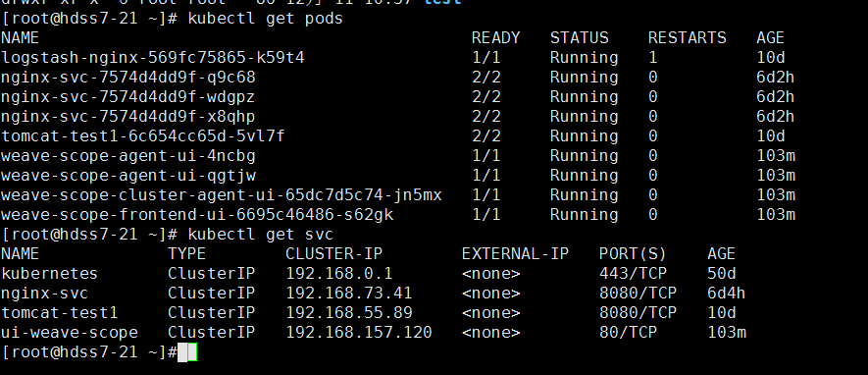Select pod nginx-svc-7574d4dd9f-x8qhp

pyautogui.click(x=128, y=117)
